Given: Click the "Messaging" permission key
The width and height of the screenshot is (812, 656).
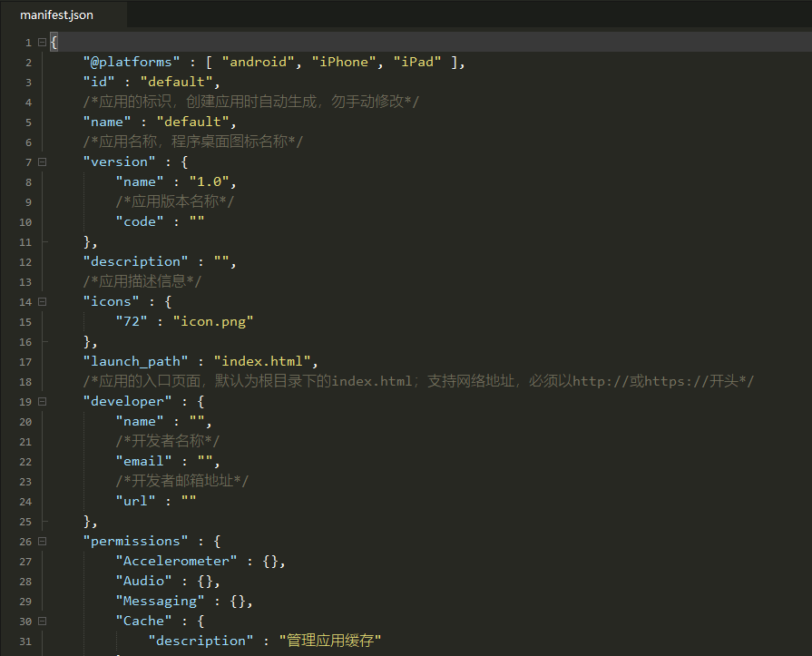Looking at the screenshot, I should pos(160,602).
